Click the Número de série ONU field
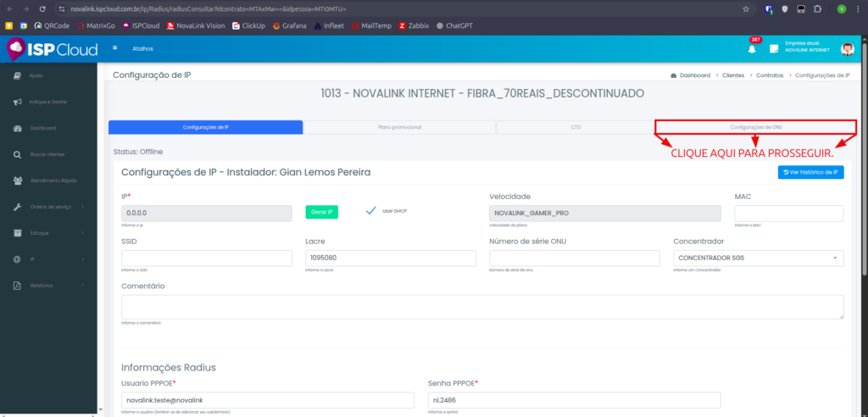The height and width of the screenshot is (417, 868). (574, 258)
